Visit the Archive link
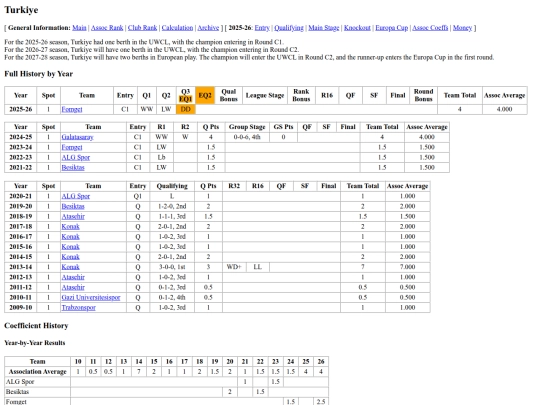Viewport: 540px width, 405px height. pyautogui.click(x=208, y=28)
